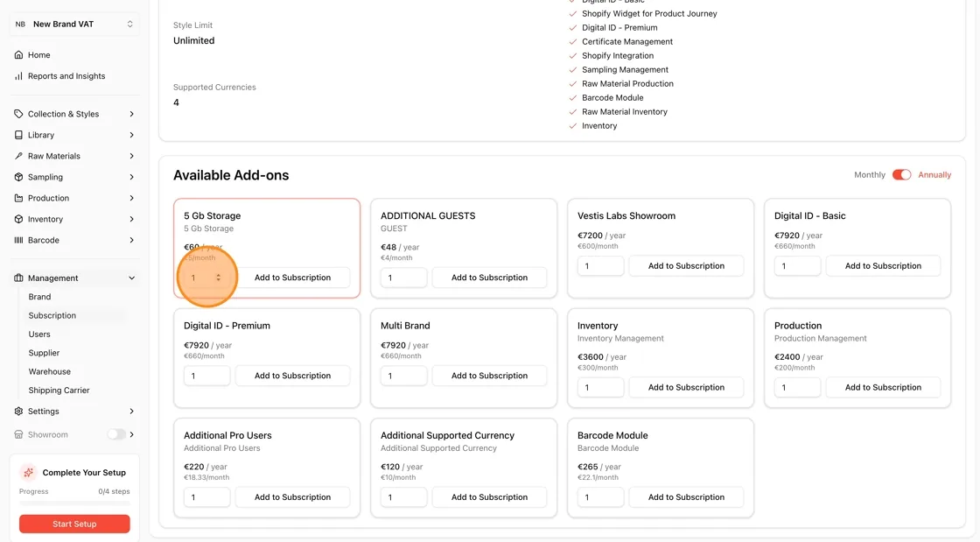Image resolution: width=980 pixels, height=542 pixels.
Task: Select the Monthly billing label
Action: coord(870,175)
